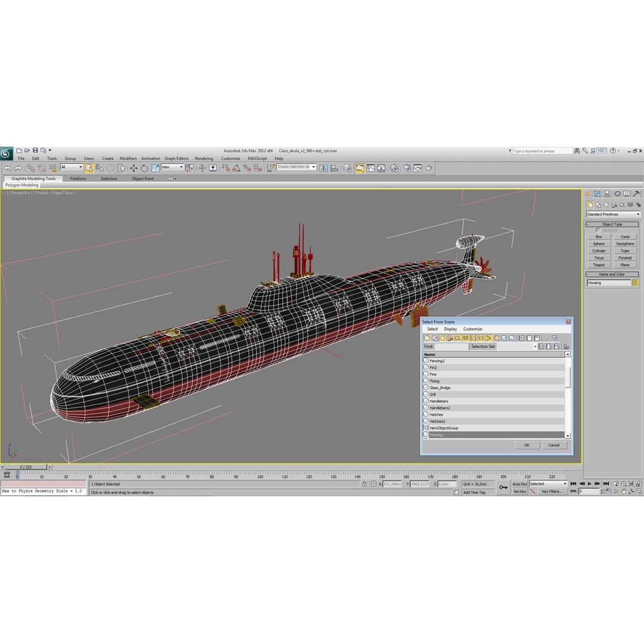Click OK in Select From Scene dialog
This screenshot has height=644, width=644.
tap(527, 445)
